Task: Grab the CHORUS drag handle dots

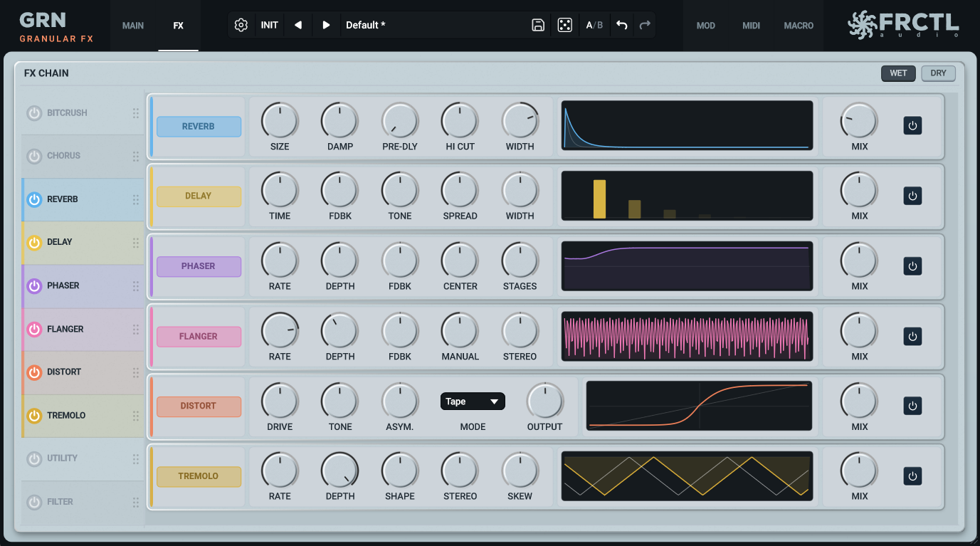Action: pyautogui.click(x=135, y=156)
